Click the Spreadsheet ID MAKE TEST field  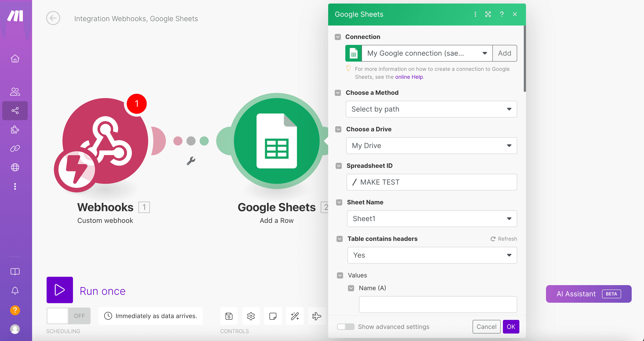tap(432, 182)
